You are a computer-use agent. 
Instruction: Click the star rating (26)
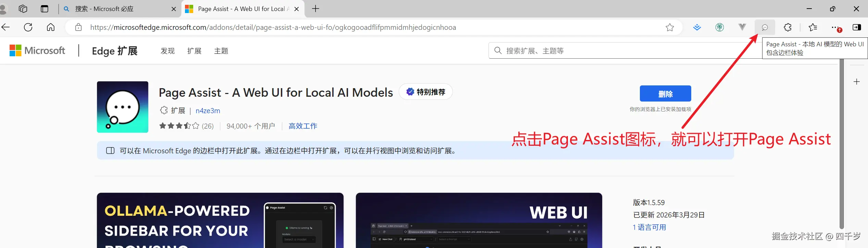pyautogui.click(x=186, y=126)
